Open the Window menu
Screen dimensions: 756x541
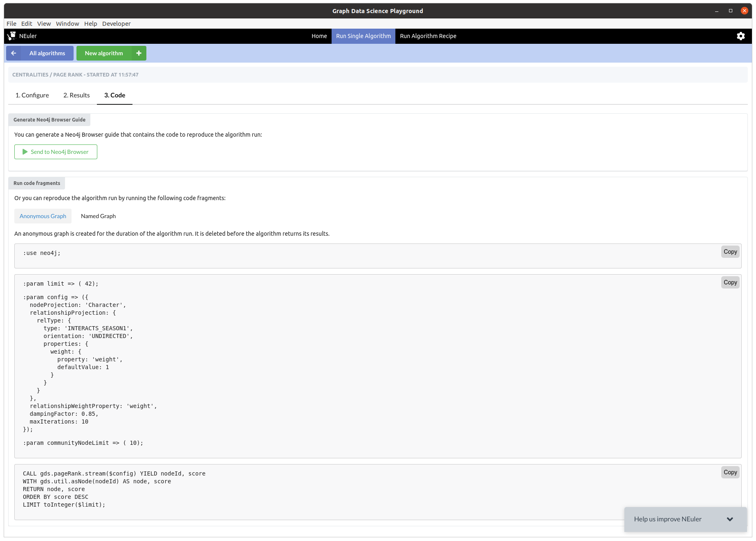point(67,24)
